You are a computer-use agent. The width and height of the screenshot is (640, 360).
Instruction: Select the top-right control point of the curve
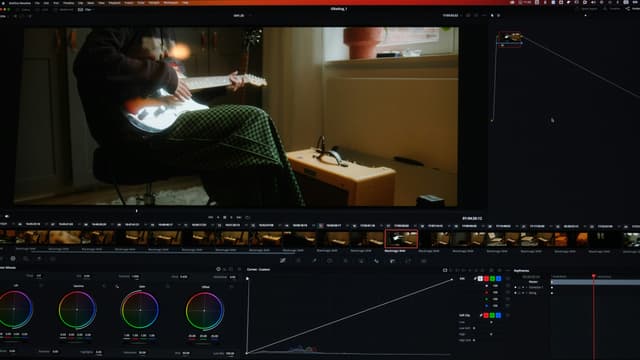click(x=452, y=280)
